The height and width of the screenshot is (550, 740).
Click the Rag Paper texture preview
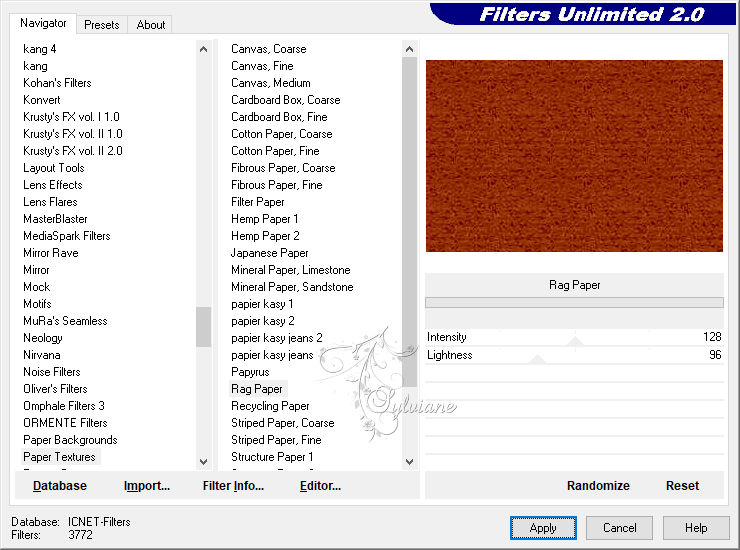(x=574, y=156)
